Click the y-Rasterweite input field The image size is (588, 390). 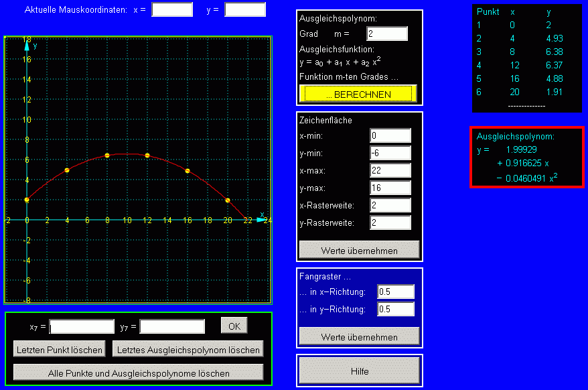(x=390, y=222)
